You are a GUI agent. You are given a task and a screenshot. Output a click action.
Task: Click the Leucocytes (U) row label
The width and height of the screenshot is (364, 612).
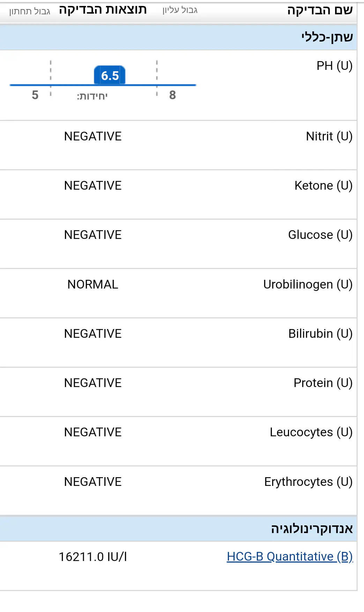point(311,432)
